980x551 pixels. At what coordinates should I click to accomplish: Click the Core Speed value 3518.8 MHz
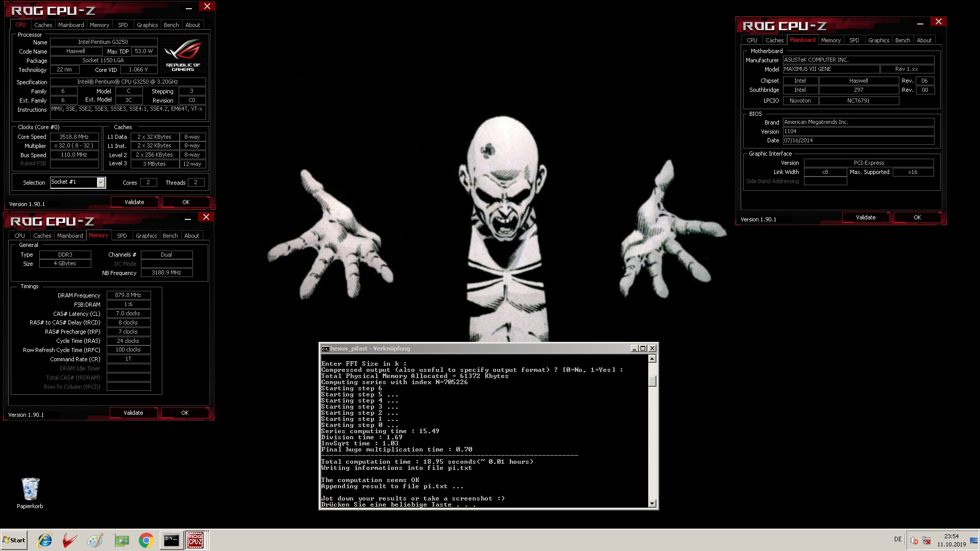74,137
